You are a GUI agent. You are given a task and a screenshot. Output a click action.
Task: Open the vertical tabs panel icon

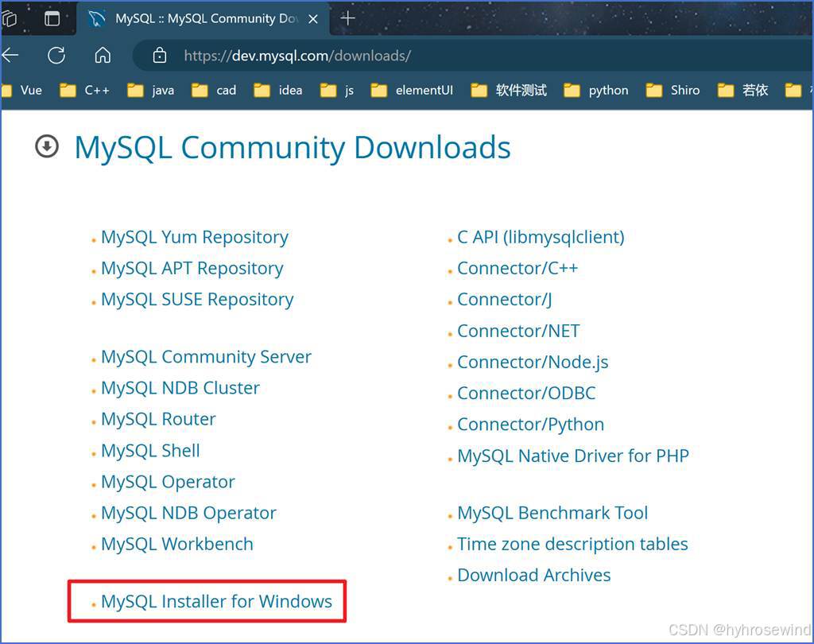coord(52,19)
